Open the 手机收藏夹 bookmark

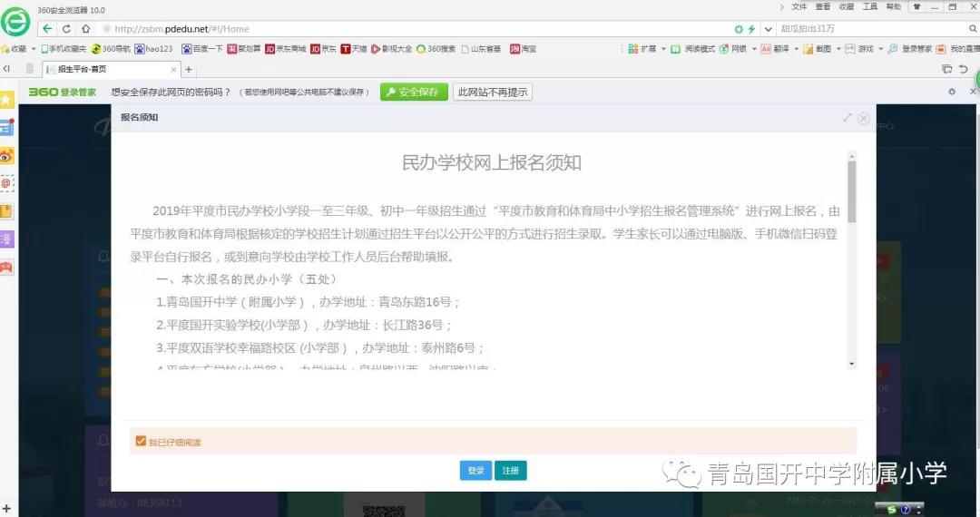click(x=64, y=49)
